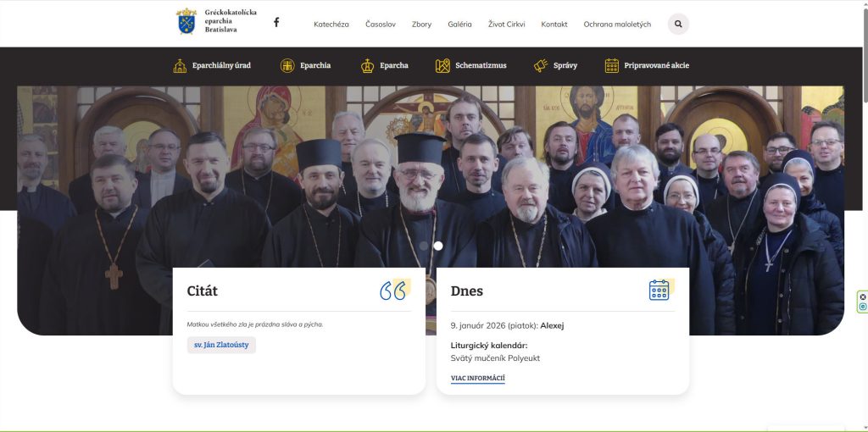Select the active white carousel dot
Viewport: 868px width, 432px height.
[x=438, y=246]
